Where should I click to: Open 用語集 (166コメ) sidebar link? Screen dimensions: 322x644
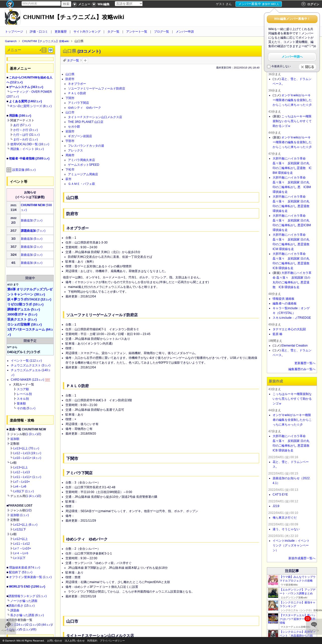tap(20, 116)
